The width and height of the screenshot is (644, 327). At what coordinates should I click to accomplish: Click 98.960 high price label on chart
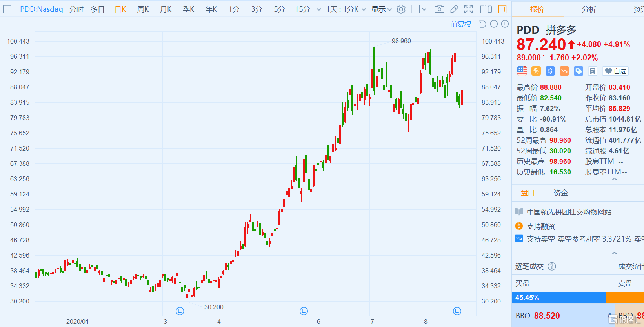pos(401,41)
